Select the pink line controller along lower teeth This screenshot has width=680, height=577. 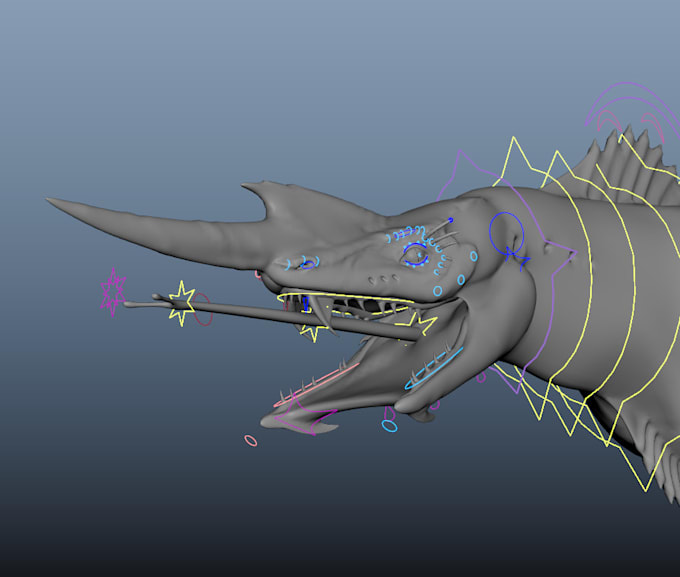[x=317, y=385]
